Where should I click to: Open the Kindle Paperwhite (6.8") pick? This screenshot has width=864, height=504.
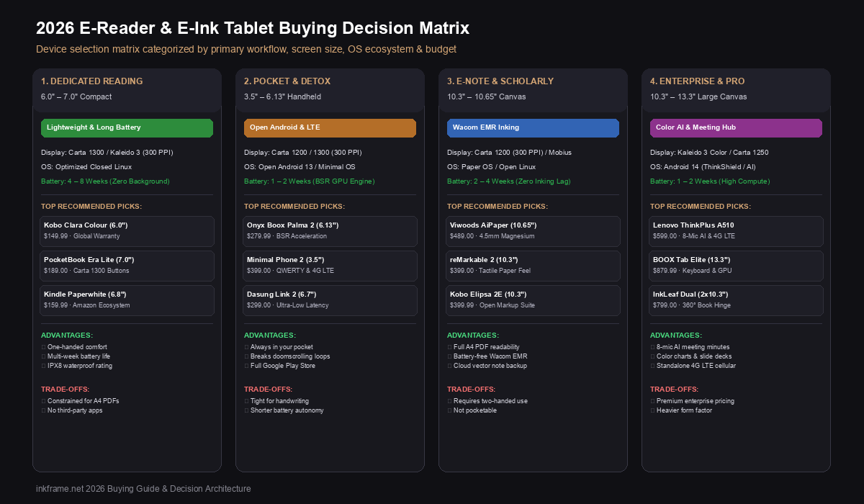[127, 300]
